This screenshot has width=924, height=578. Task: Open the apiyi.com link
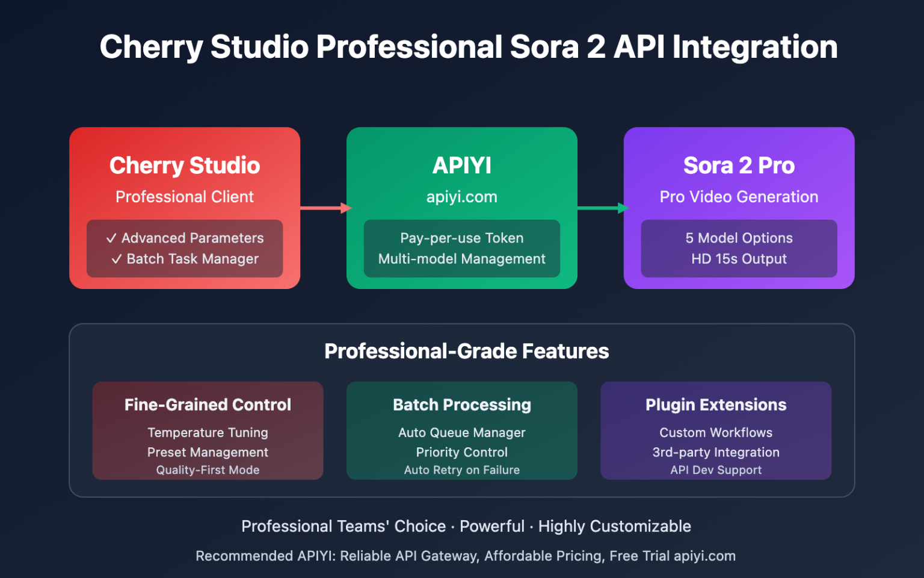click(x=461, y=196)
